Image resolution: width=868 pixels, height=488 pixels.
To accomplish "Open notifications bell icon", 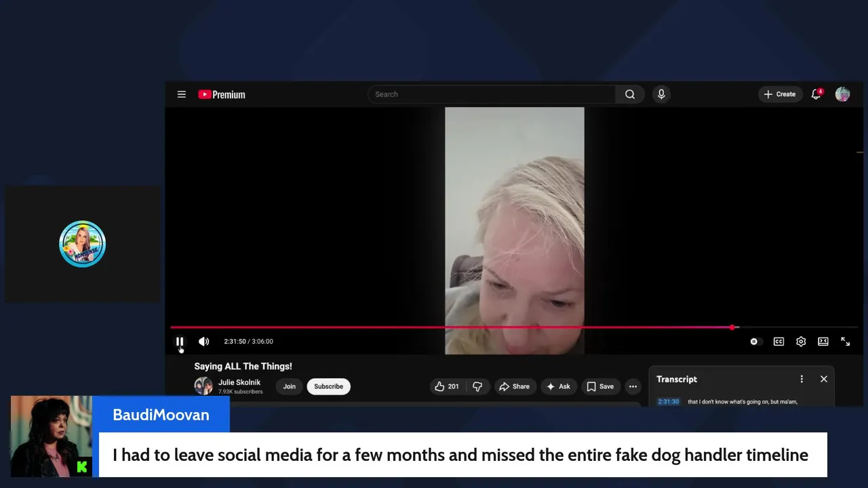I will [816, 94].
